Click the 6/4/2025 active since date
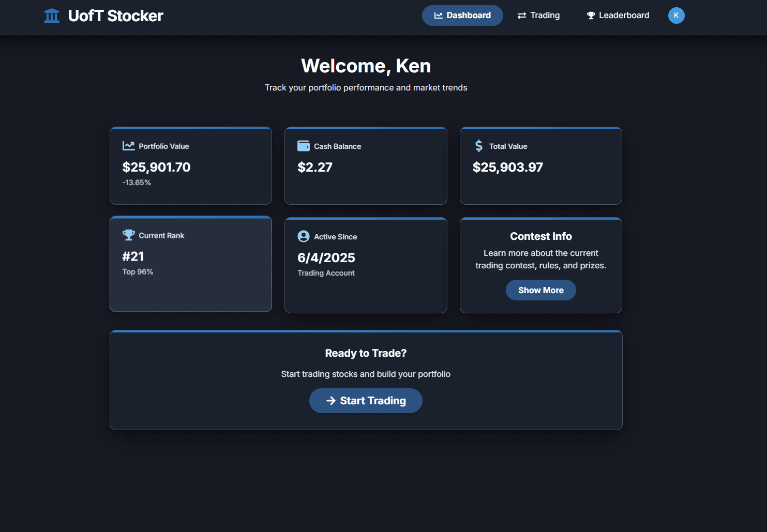This screenshot has width=767, height=532. (x=326, y=257)
